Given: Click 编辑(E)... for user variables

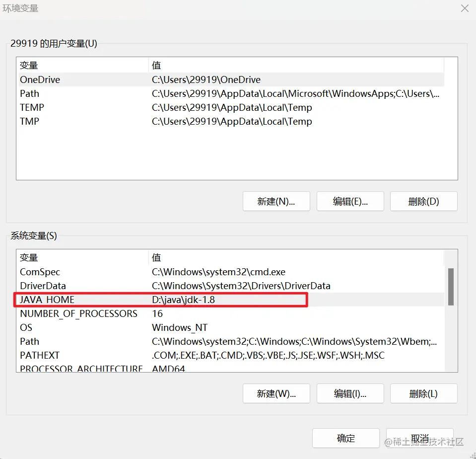Looking at the screenshot, I should click(x=350, y=201).
